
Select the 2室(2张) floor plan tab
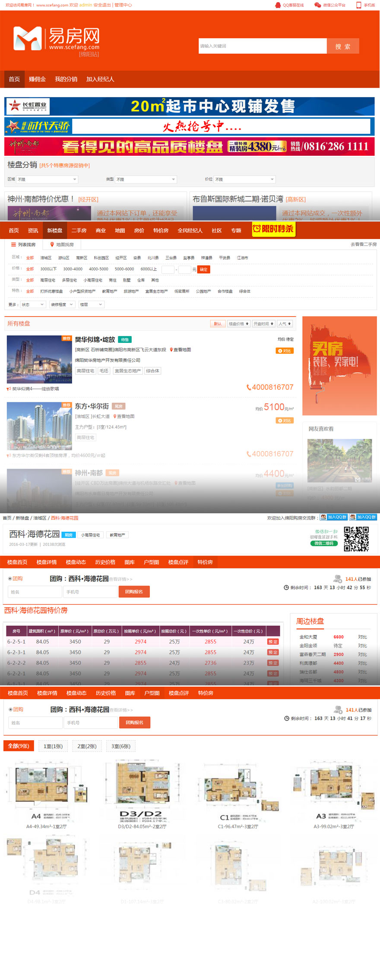click(87, 746)
